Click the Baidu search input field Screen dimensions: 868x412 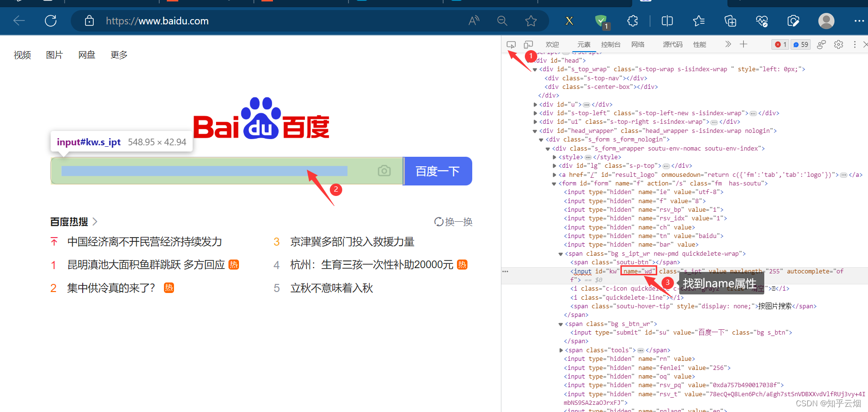(x=227, y=171)
